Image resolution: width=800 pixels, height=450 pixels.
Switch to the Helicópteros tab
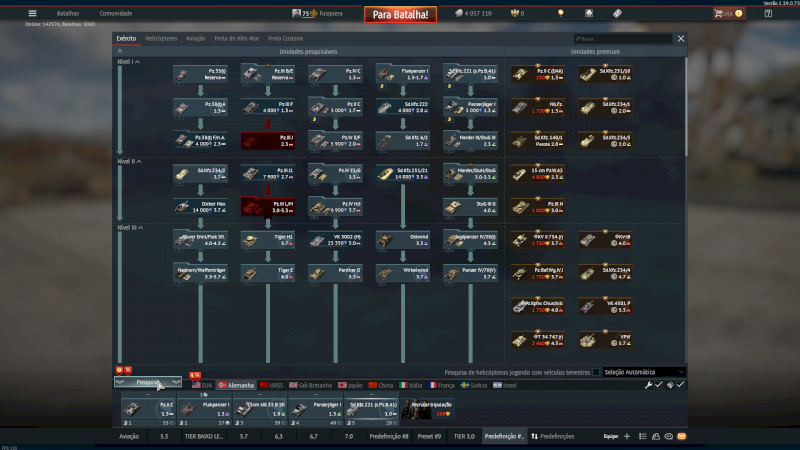(161, 38)
